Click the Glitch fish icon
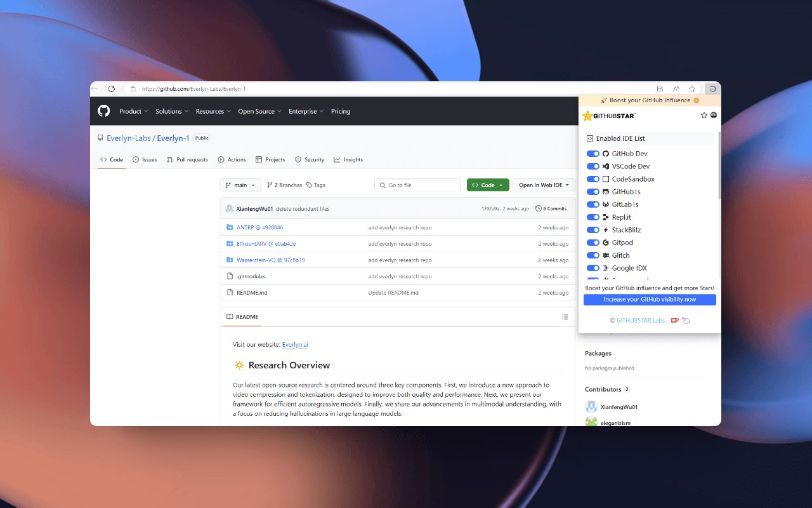 pos(606,255)
